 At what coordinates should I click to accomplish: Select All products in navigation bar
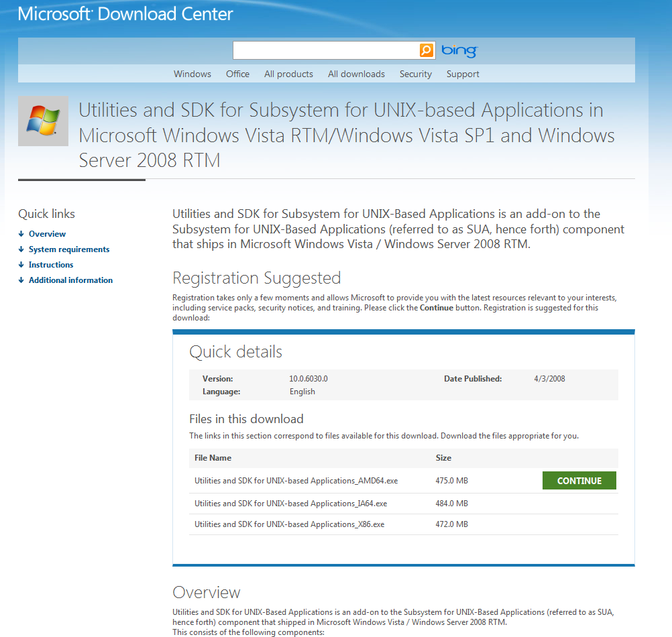point(288,74)
